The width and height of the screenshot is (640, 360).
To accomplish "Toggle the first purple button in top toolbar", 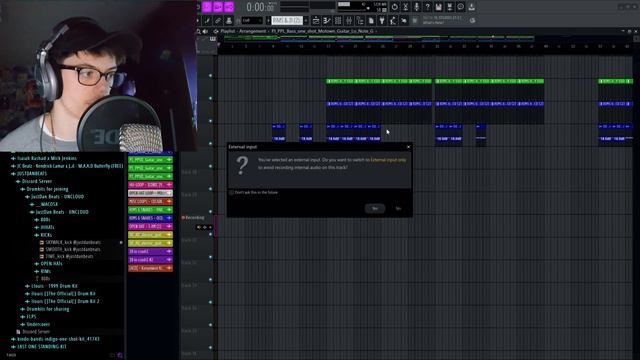I will [207, 7].
